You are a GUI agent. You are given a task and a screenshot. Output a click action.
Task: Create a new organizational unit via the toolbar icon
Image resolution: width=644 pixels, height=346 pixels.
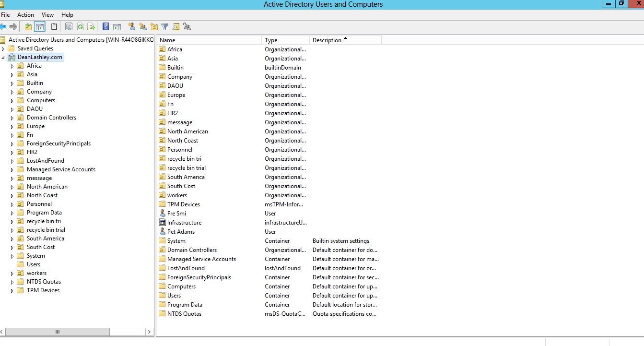(x=154, y=27)
